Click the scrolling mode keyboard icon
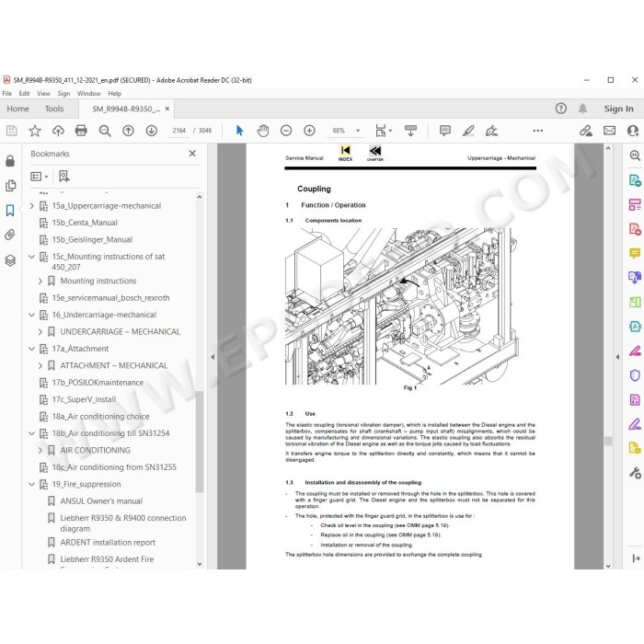This screenshot has height=644, width=644. click(x=410, y=131)
